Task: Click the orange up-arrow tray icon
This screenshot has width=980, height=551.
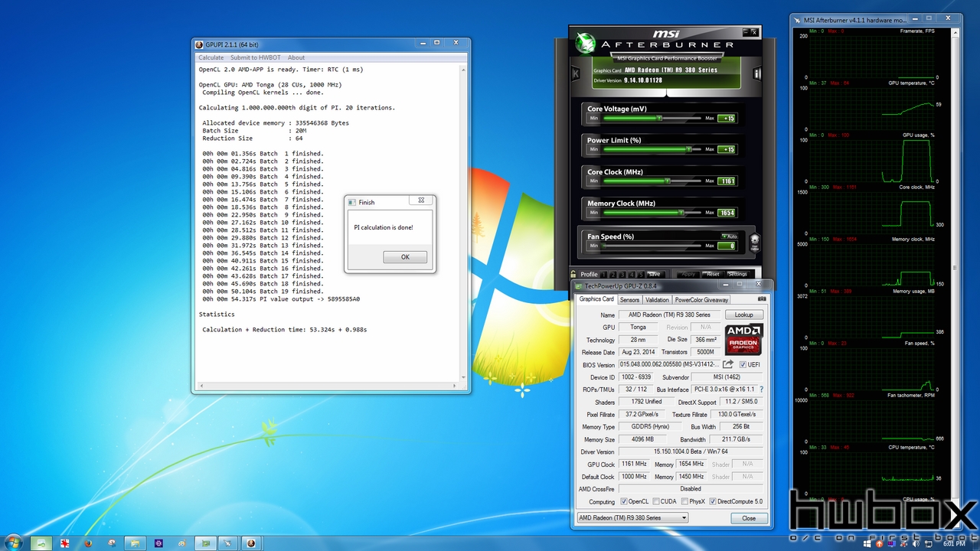Action: click(x=879, y=543)
